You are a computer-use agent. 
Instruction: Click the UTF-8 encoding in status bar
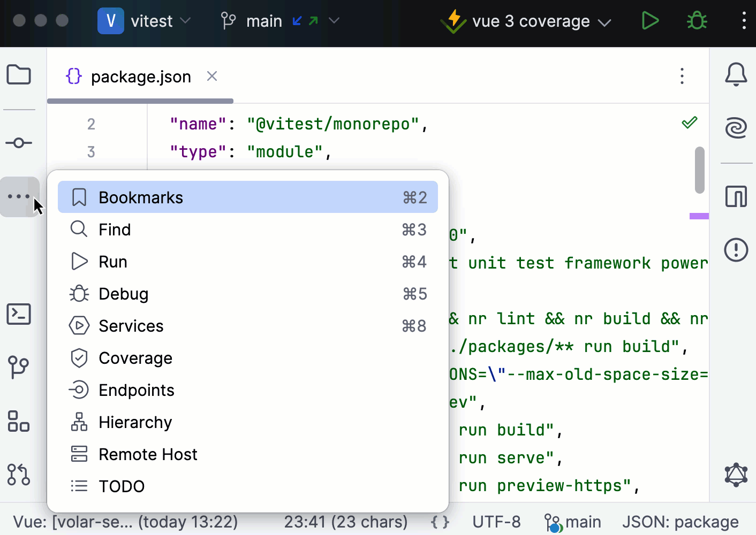(496, 522)
